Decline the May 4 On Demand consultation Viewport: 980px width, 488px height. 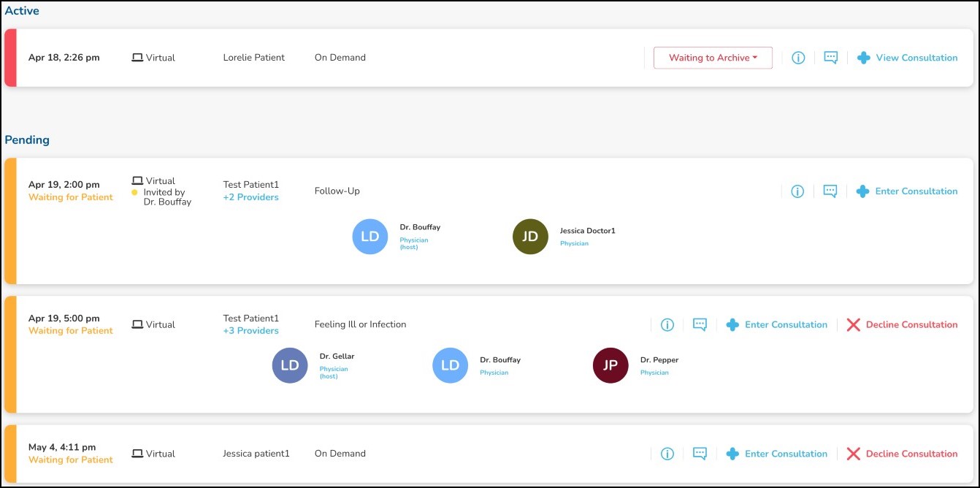point(902,454)
